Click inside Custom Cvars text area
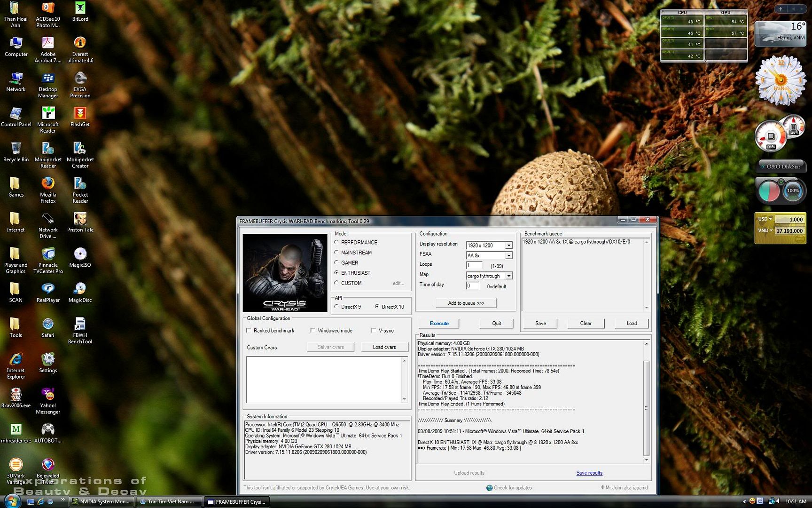Image resolution: width=812 pixels, height=508 pixels. pyautogui.click(x=324, y=380)
